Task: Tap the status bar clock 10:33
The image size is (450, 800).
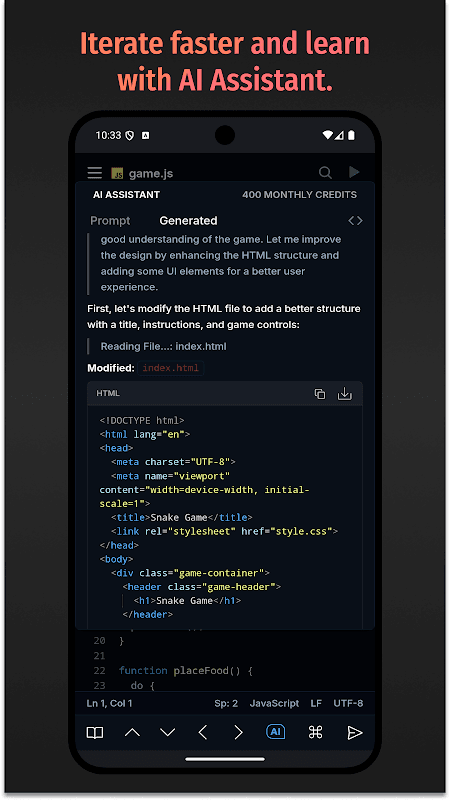Action: coord(108,135)
